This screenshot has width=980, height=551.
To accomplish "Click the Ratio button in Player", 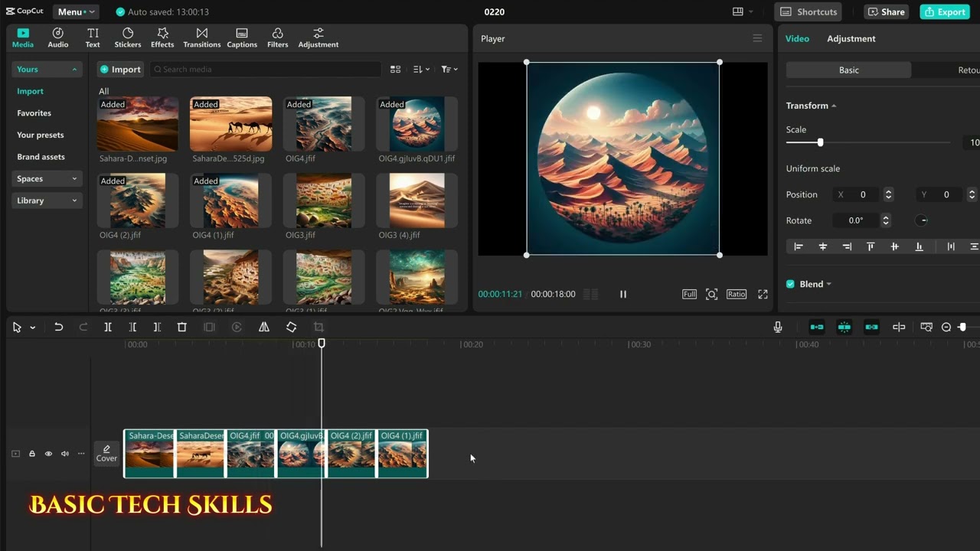I will (737, 294).
